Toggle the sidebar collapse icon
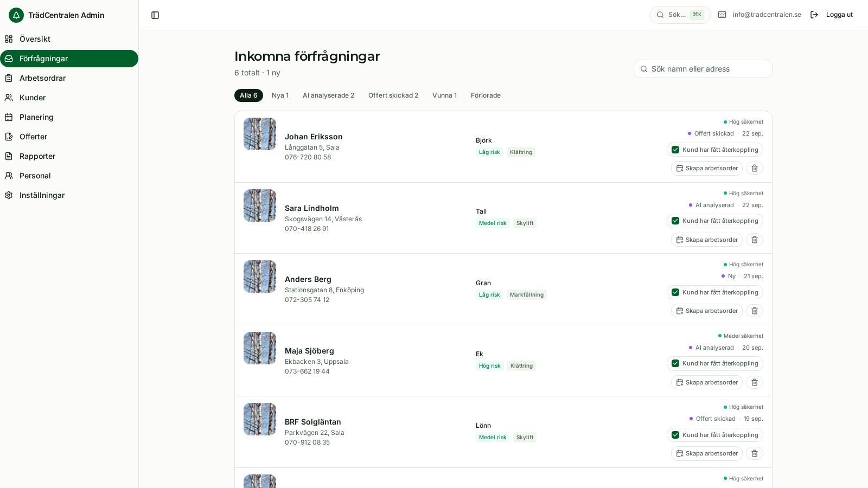The width and height of the screenshot is (868, 488). pos(155,15)
